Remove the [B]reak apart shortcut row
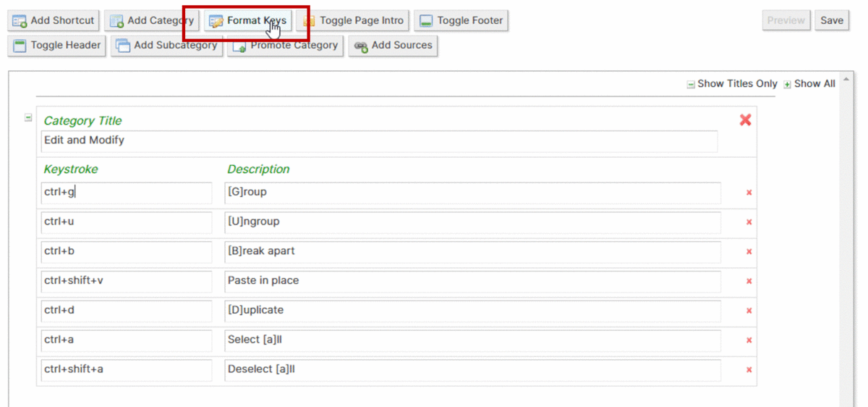The height and width of the screenshot is (407, 868). click(749, 252)
